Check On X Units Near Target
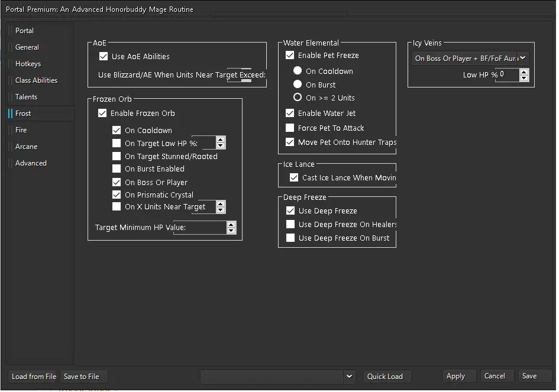The width and height of the screenshot is (559, 392). [117, 207]
